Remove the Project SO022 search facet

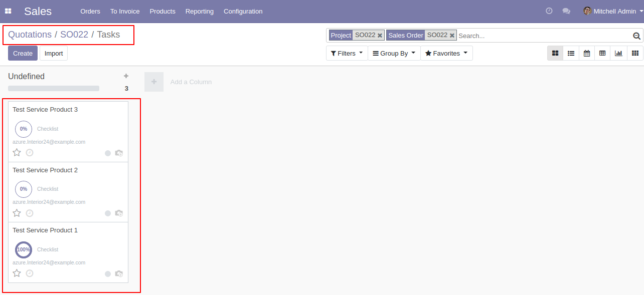[380, 36]
